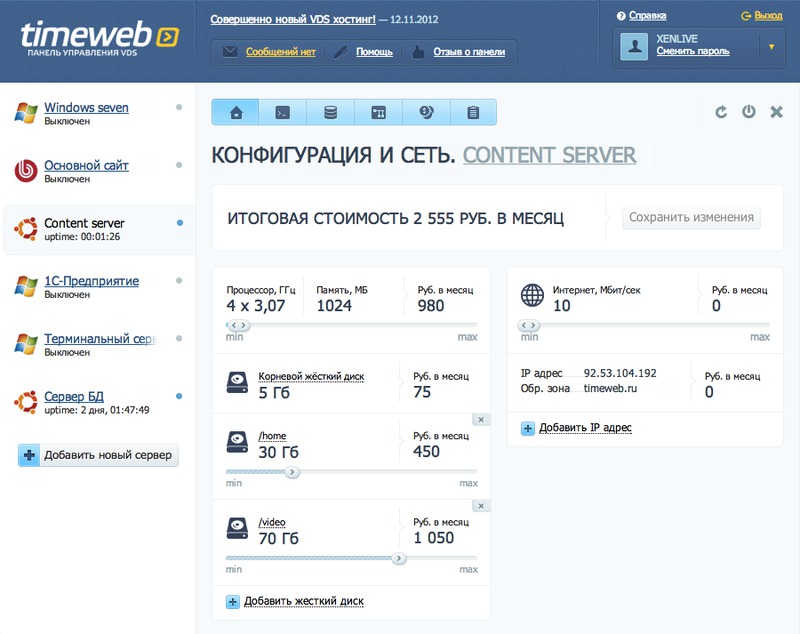Click the delete server X icon

tap(776, 112)
